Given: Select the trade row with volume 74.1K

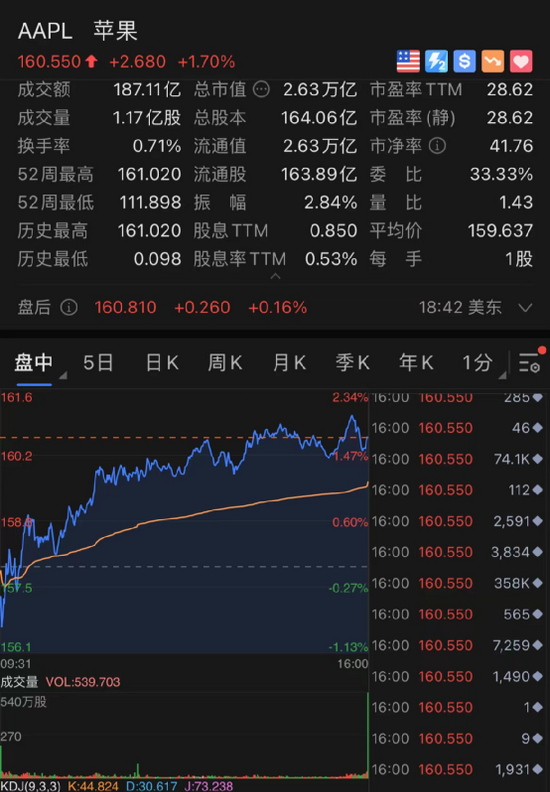Looking at the screenshot, I should tap(458, 459).
